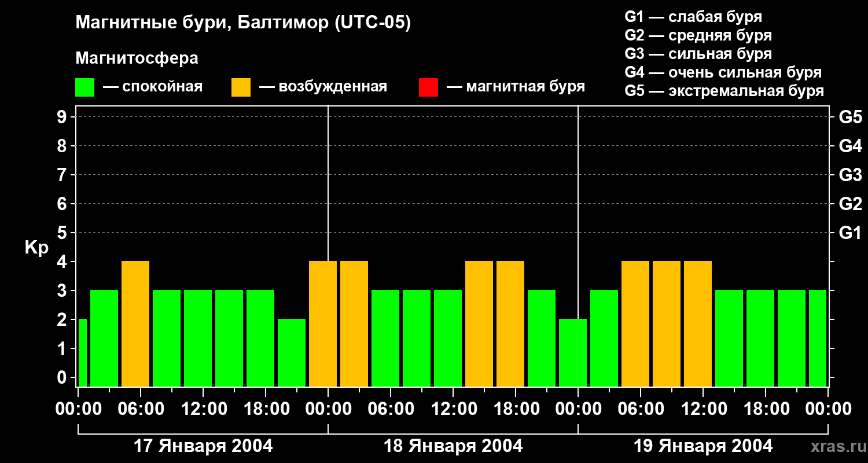Click the 'G1 — слабая буря' legend line
868x463 pixels.
693,17
